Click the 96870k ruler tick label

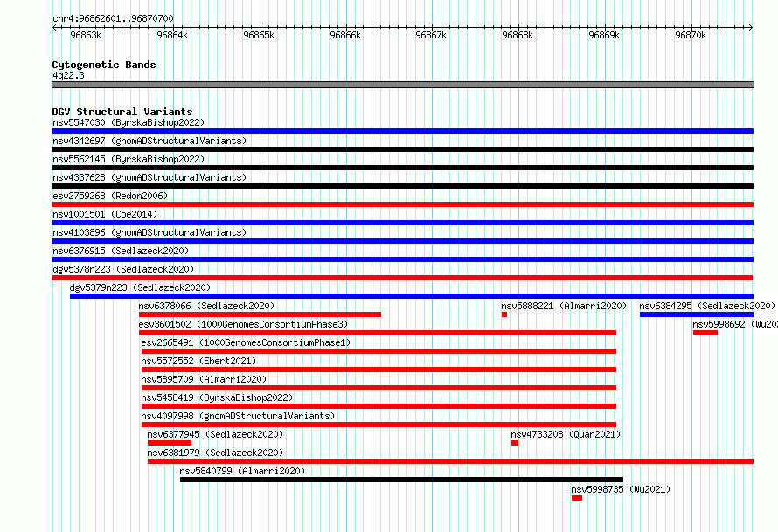pyautogui.click(x=691, y=35)
